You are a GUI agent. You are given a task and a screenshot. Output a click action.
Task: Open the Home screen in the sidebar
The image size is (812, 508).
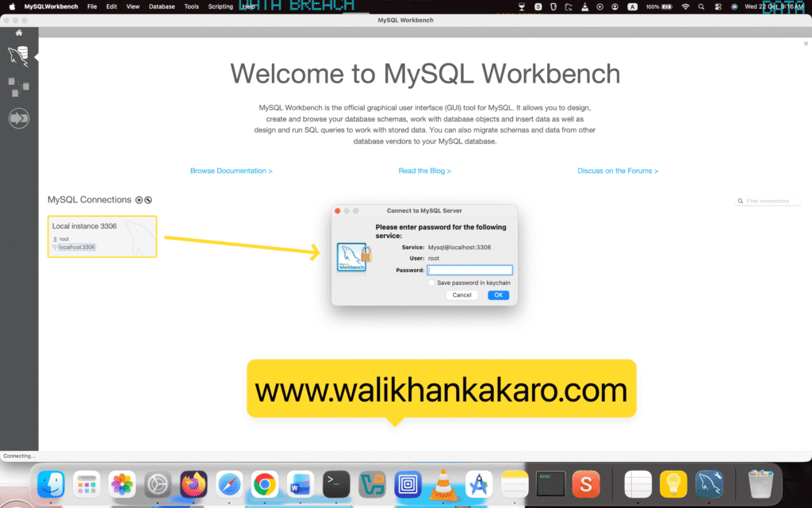click(x=19, y=33)
